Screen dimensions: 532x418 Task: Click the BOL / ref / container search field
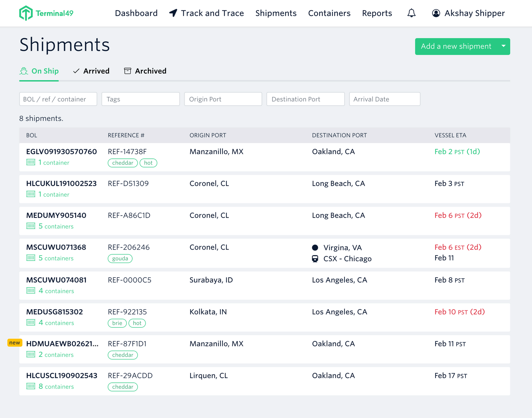coord(58,99)
